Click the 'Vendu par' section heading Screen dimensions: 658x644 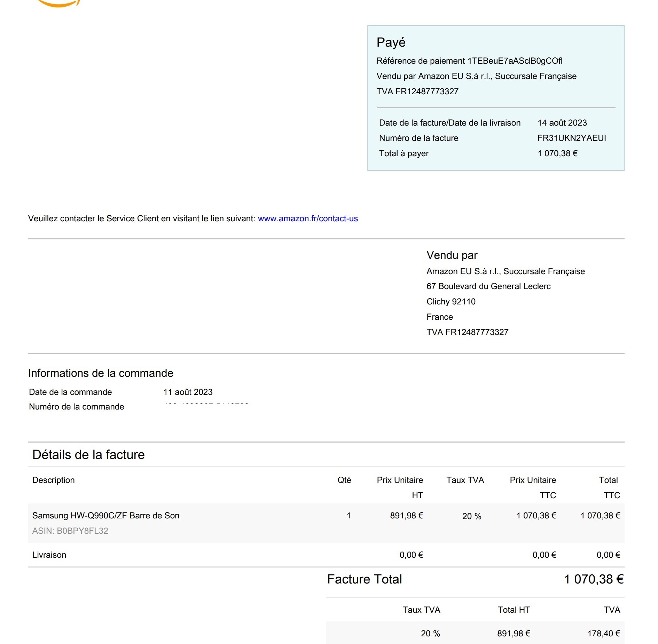pyautogui.click(x=452, y=255)
